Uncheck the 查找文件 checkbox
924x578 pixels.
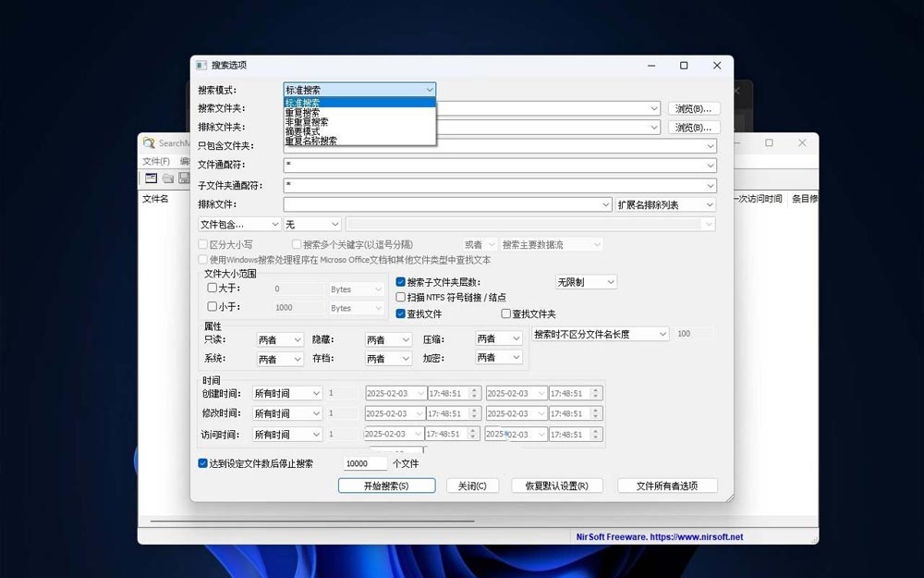point(401,314)
